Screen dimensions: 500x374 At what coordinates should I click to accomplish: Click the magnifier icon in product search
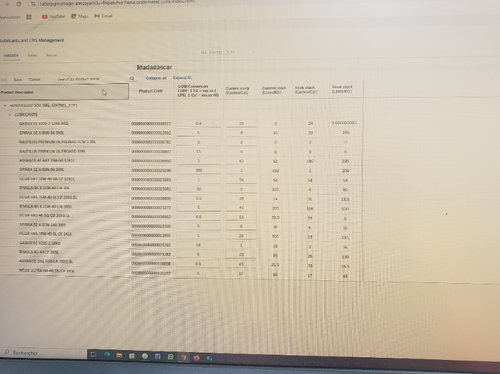(x=132, y=78)
